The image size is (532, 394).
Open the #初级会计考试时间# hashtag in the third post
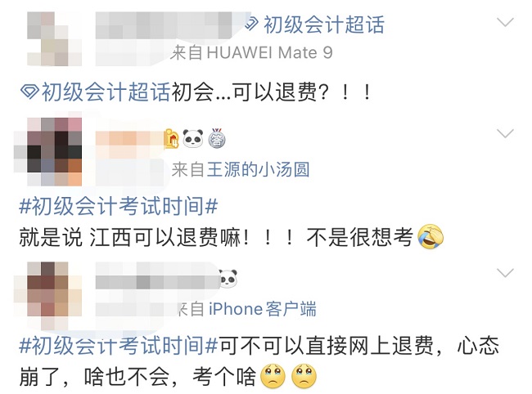(x=119, y=346)
